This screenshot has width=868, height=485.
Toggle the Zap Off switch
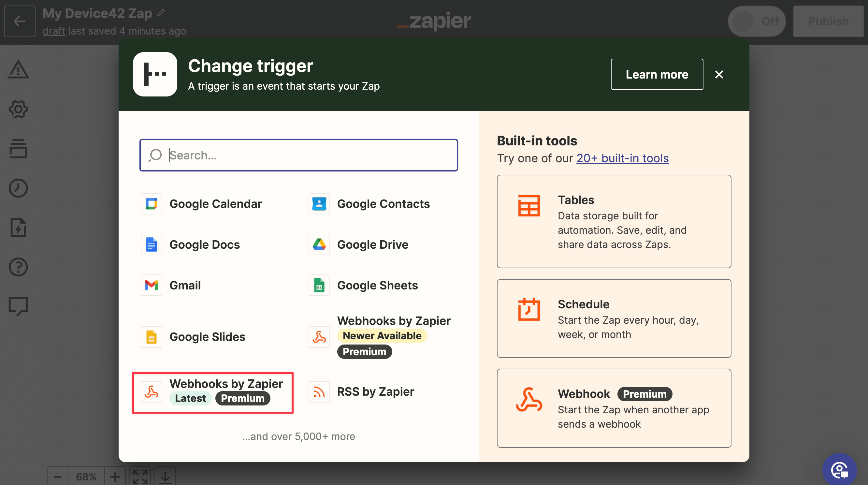coord(757,21)
